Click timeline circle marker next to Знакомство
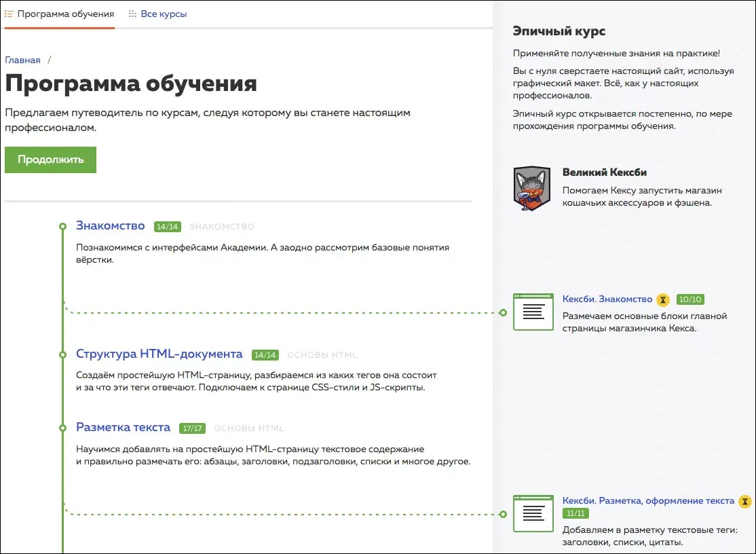This screenshot has height=554, width=756. 62,226
